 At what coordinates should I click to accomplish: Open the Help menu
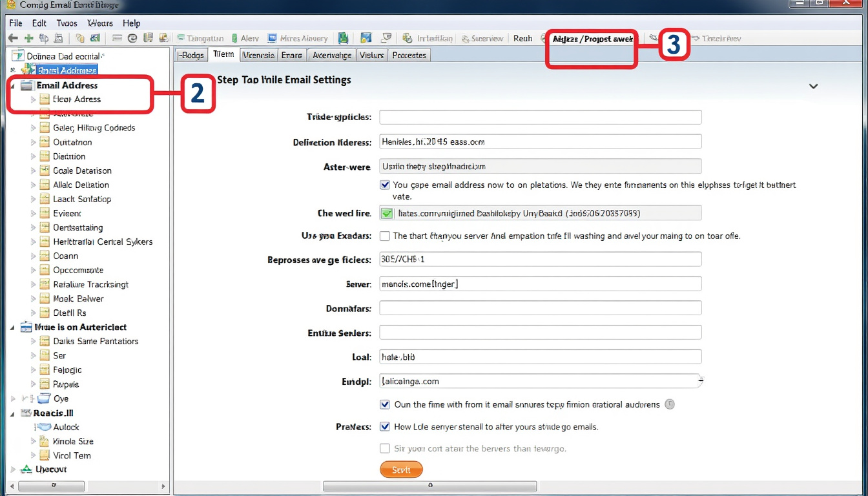pyautogui.click(x=131, y=23)
